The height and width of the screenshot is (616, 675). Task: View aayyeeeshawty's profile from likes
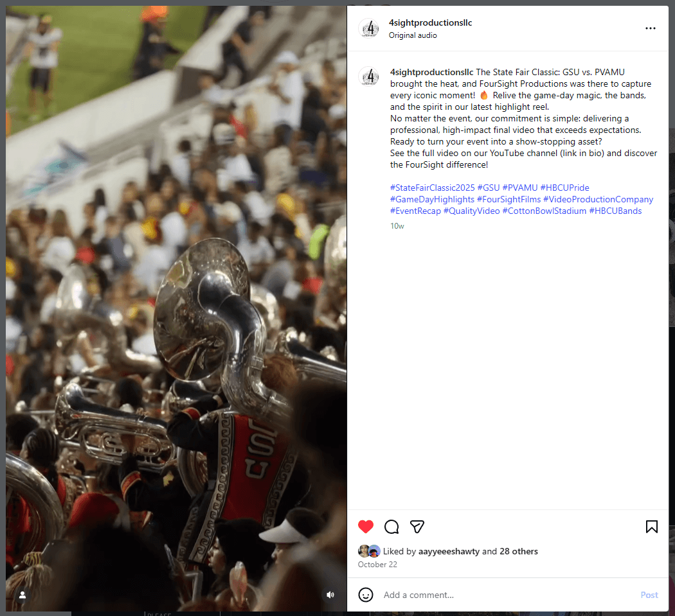click(x=449, y=551)
